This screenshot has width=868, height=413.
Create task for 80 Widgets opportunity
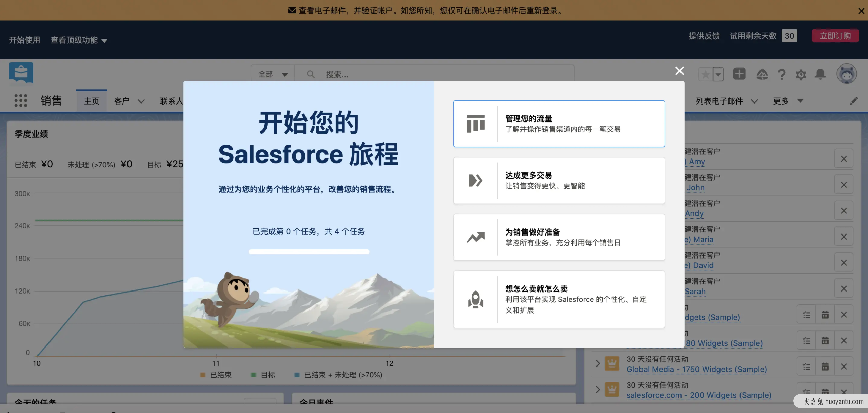click(x=807, y=341)
